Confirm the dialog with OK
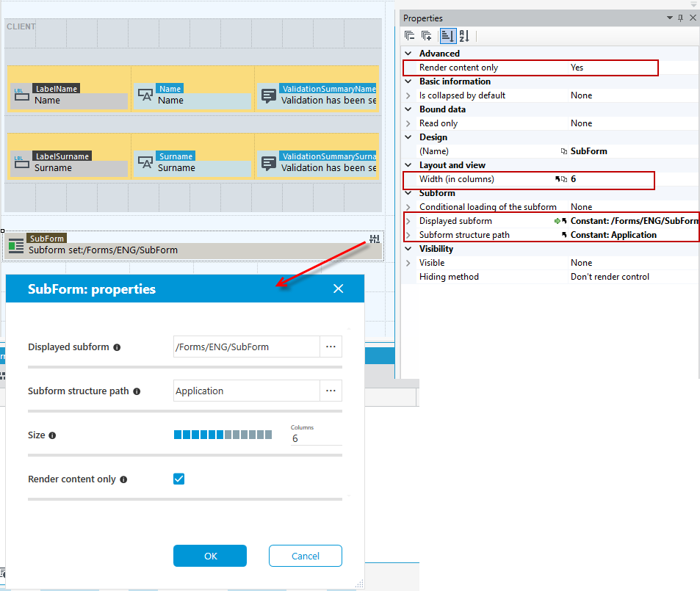The height and width of the screenshot is (591, 700). coord(210,556)
